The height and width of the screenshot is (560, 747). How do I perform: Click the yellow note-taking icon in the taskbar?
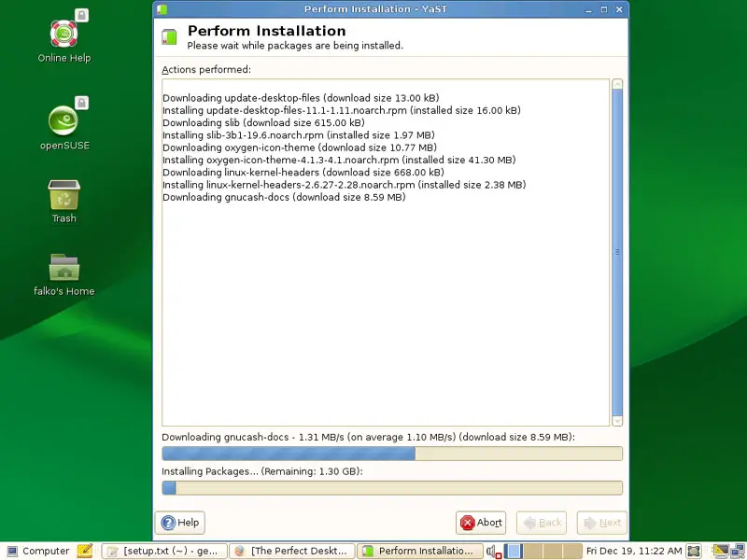coord(84,551)
